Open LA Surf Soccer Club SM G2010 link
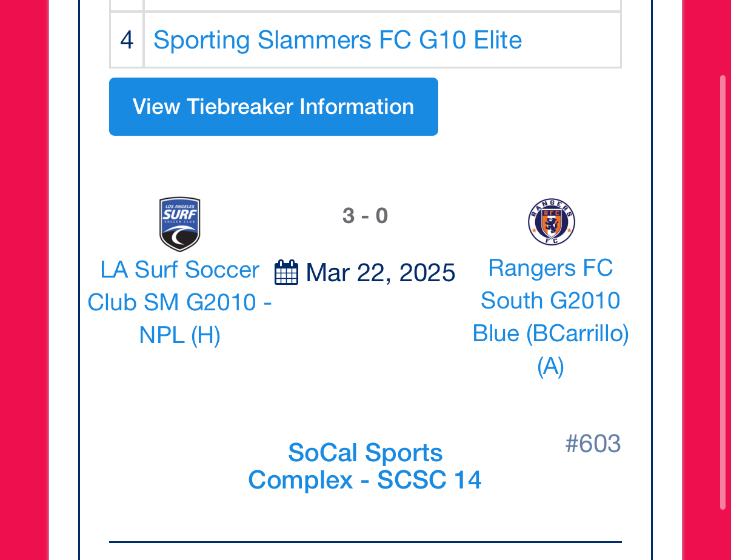 179,302
